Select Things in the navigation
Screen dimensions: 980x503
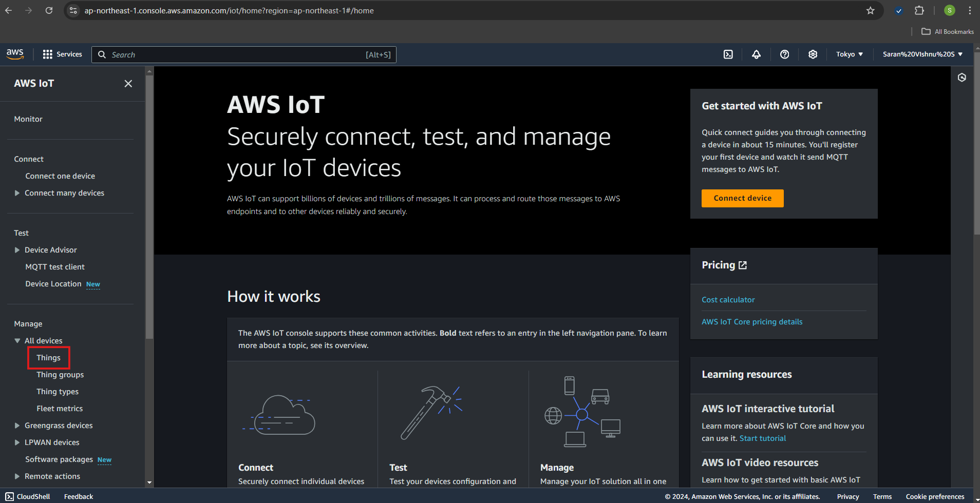(48, 358)
